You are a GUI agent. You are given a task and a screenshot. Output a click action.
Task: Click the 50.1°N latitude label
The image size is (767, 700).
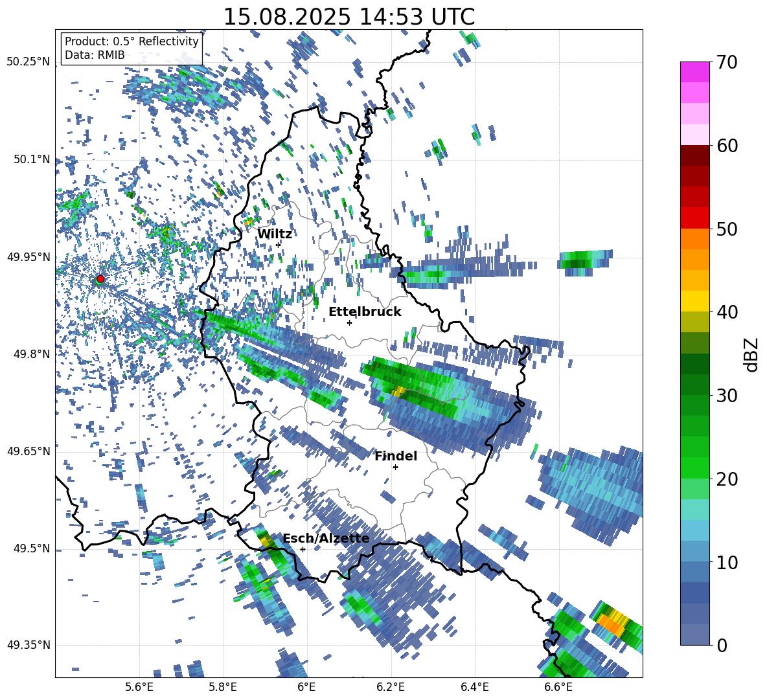click(32, 159)
